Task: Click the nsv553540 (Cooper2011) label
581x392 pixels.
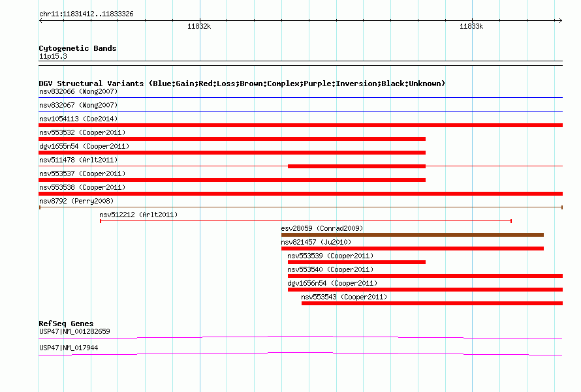Action: coord(330,269)
